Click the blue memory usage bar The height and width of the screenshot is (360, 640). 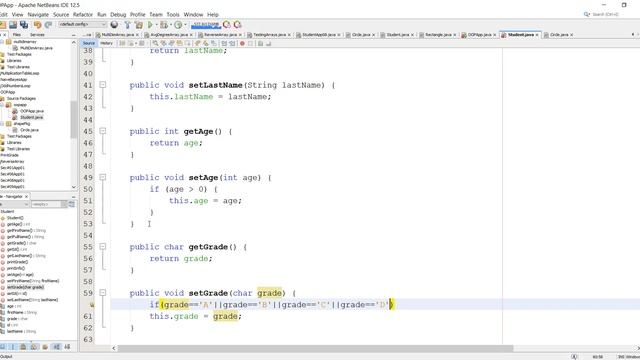[206, 25]
